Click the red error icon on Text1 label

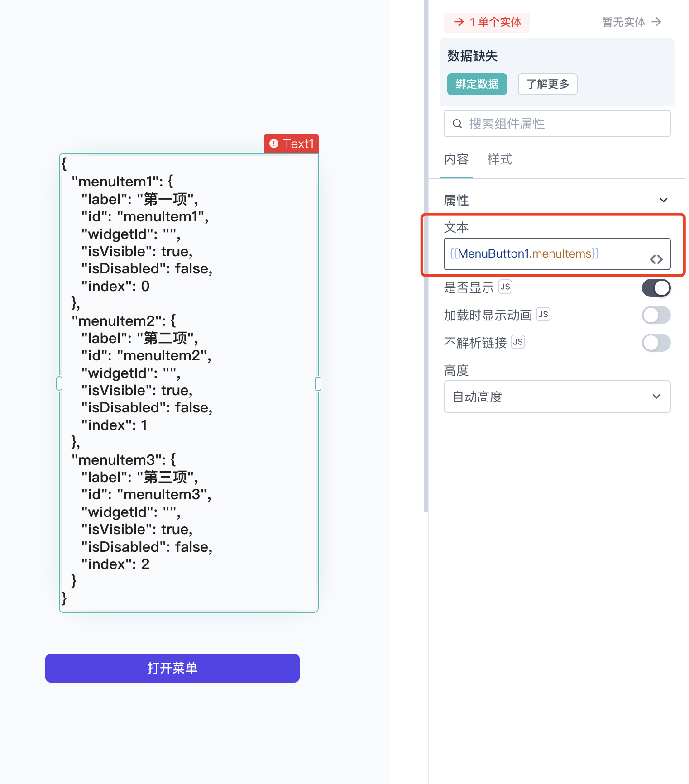click(x=274, y=143)
